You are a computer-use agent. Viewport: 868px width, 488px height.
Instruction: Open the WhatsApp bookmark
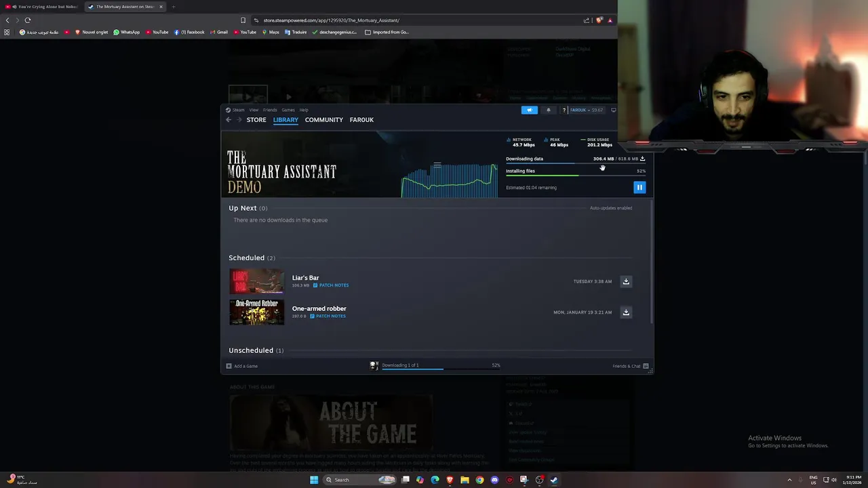127,32
